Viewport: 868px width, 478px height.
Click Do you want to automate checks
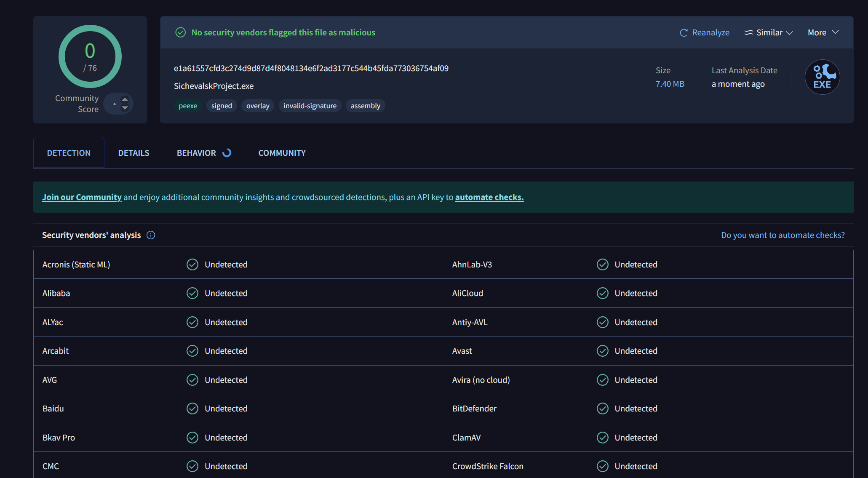pyautogui.click(x=783, y=235)
